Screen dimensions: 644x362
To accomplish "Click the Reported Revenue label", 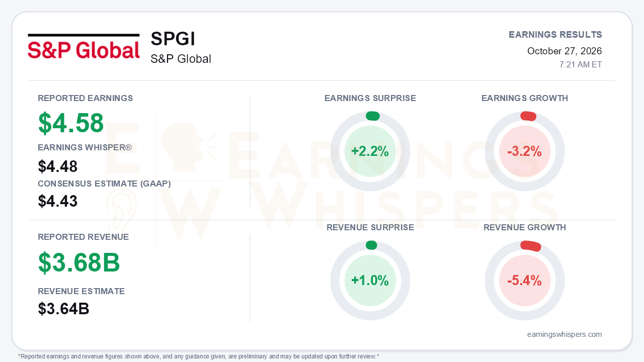I will [84, 237].
